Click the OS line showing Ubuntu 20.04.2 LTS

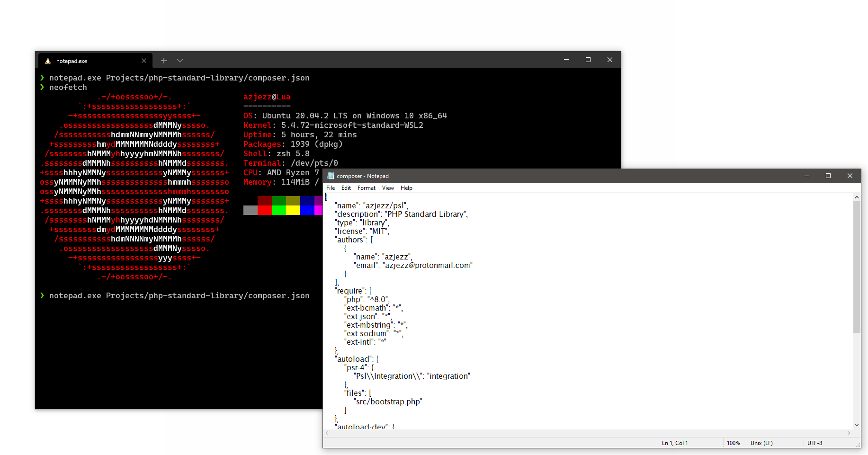coord(345,116)
